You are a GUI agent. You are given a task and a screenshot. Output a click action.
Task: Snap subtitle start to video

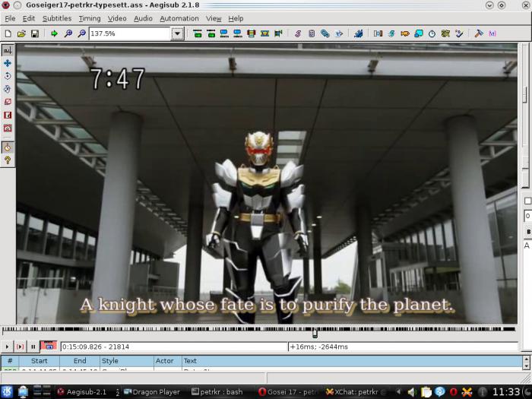[224, 33]
